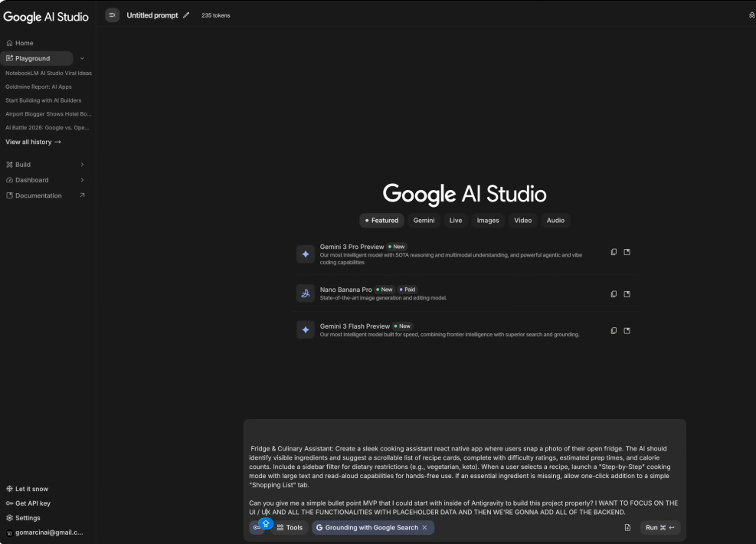Click the Build tools icon
Viewport: 756px width, 544px height.
point(9,165)
